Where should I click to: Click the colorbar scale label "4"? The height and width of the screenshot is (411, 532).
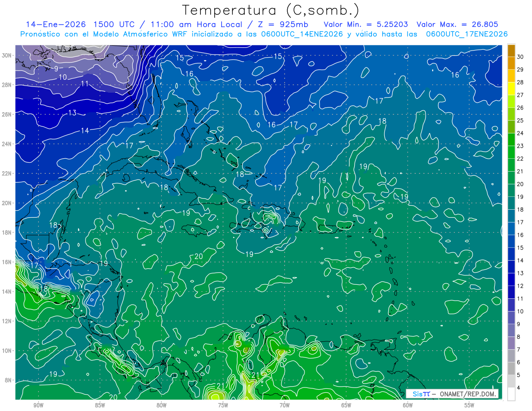[x=519, y=388]
